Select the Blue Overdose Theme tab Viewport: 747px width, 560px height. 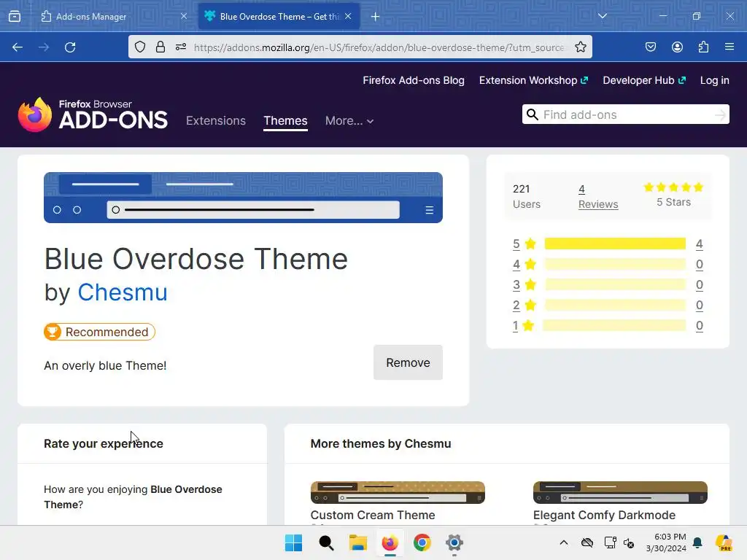tap(279, 17)
